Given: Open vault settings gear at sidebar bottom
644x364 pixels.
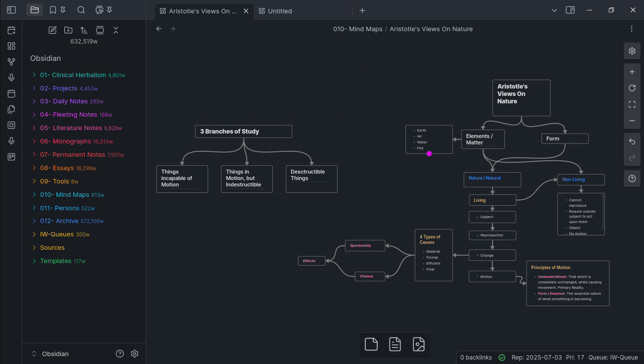Looking at the screenshot, I should (135, 354).
